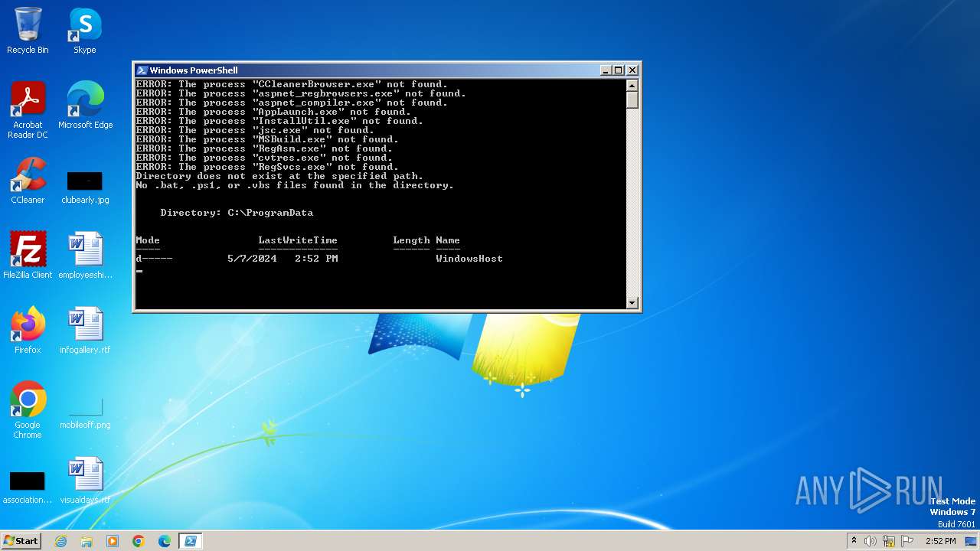Screen dimensions: 980x551
Task: Minimize the PowerShell window
Action: click(606, 70)
